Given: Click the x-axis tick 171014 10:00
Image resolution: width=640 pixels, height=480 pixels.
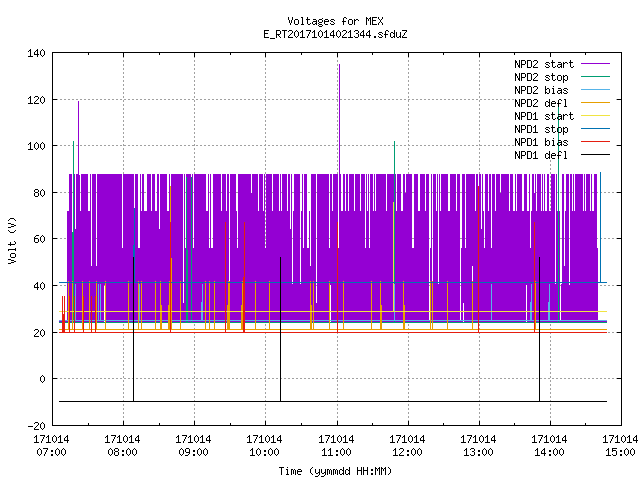Looking at the screenshot, I should [x=264, y=446].
